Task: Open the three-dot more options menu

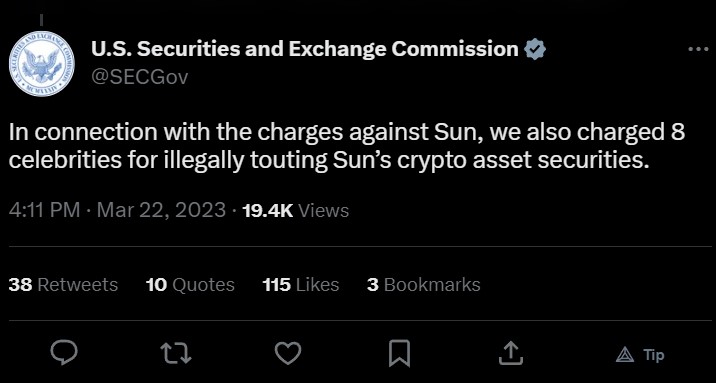Action: [x=698, y=49]
